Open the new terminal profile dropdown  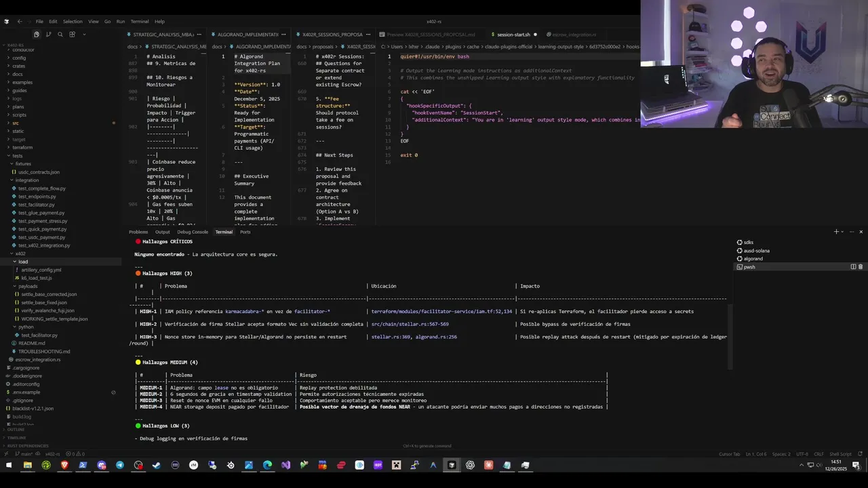point(842,232)
